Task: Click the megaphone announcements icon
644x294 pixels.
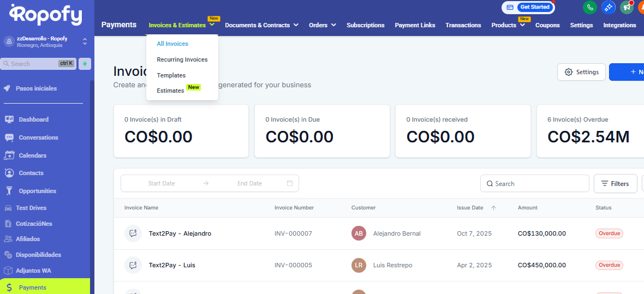Action: point(626,7)
